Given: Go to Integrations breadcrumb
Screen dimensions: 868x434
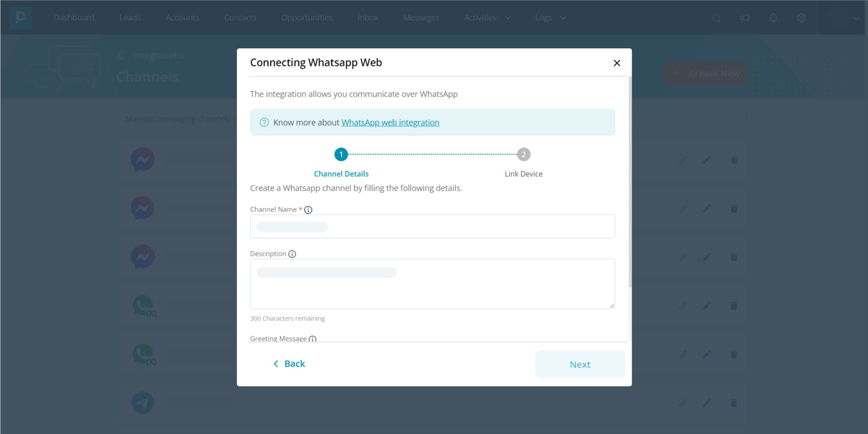Looking at the screenshot, I should pyautogui.click(x=158, y=55).
